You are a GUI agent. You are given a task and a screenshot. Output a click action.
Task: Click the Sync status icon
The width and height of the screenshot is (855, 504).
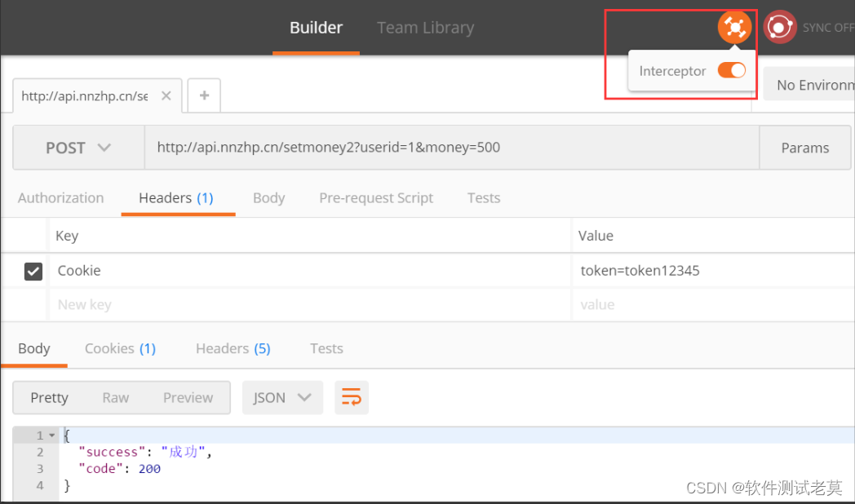tap(780, 28)
